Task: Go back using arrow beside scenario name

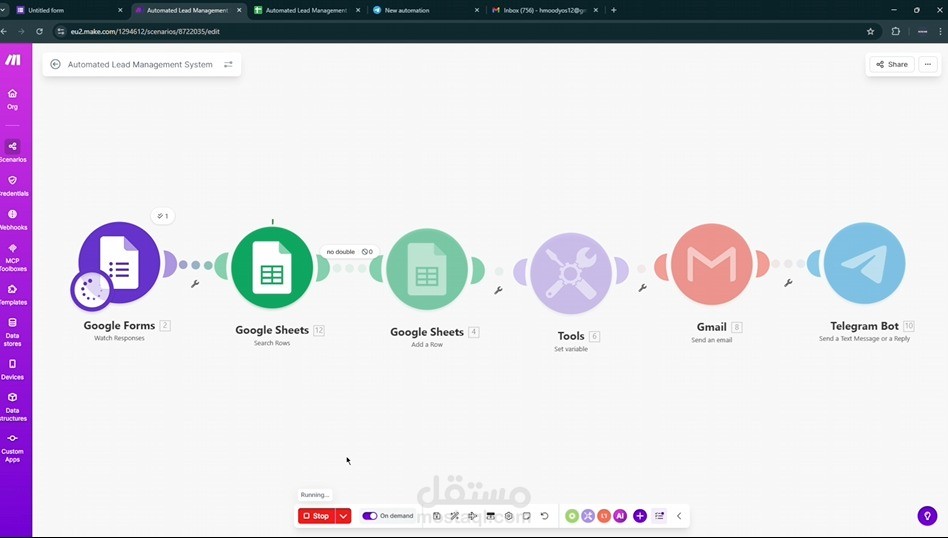Action: (55, 64)
